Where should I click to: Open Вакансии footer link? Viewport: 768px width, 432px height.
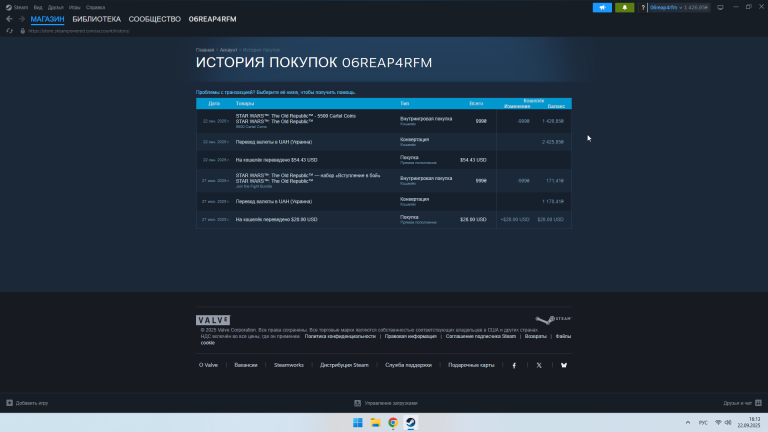click(245, 365)
